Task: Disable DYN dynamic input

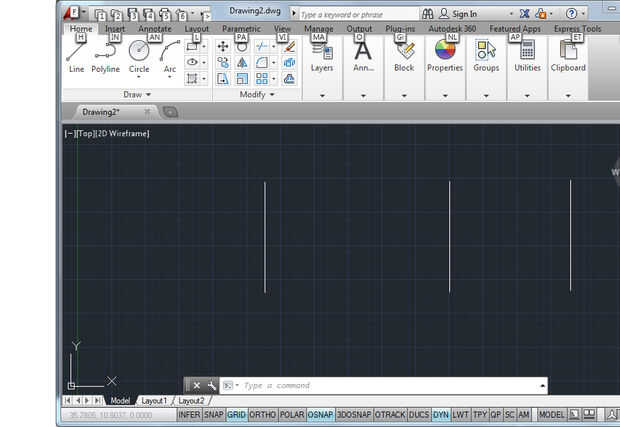Action: pos(441,415)
